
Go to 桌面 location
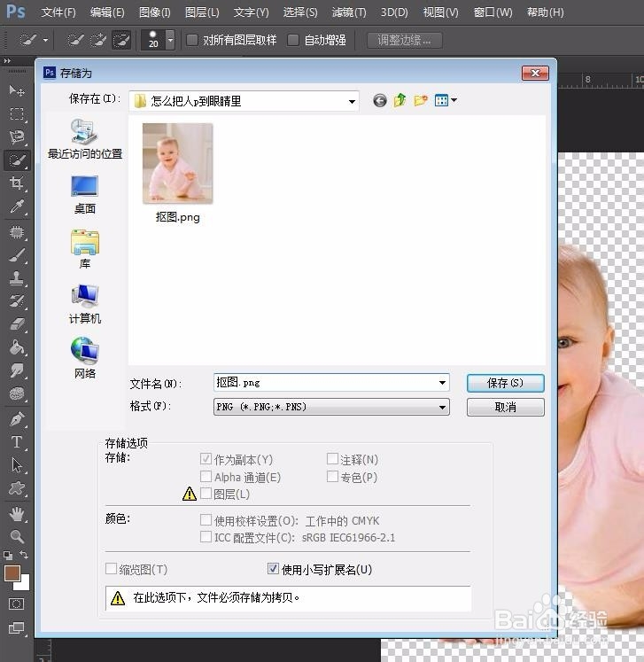pos(85,195)
